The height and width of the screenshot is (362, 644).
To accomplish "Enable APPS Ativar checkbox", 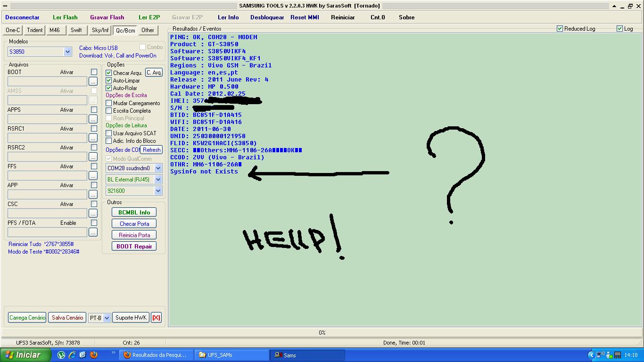I will pyautogui.click(x=94, y=110).
